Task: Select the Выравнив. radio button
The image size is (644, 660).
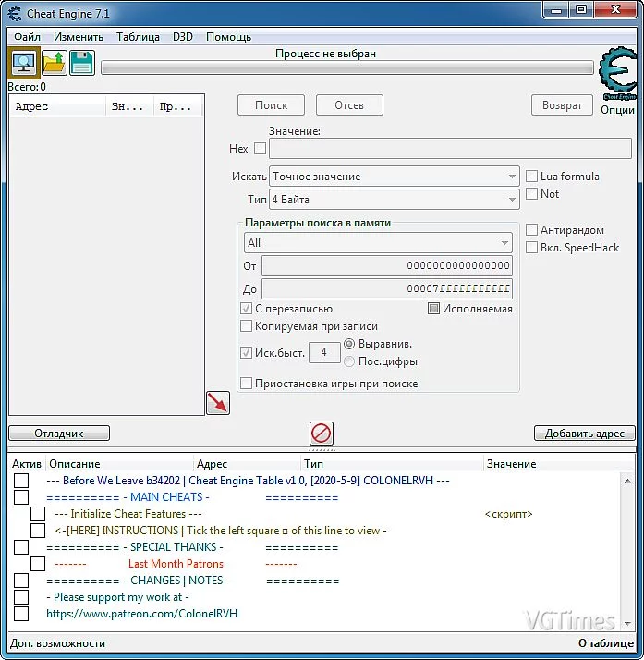Action: tap(349, 344)
